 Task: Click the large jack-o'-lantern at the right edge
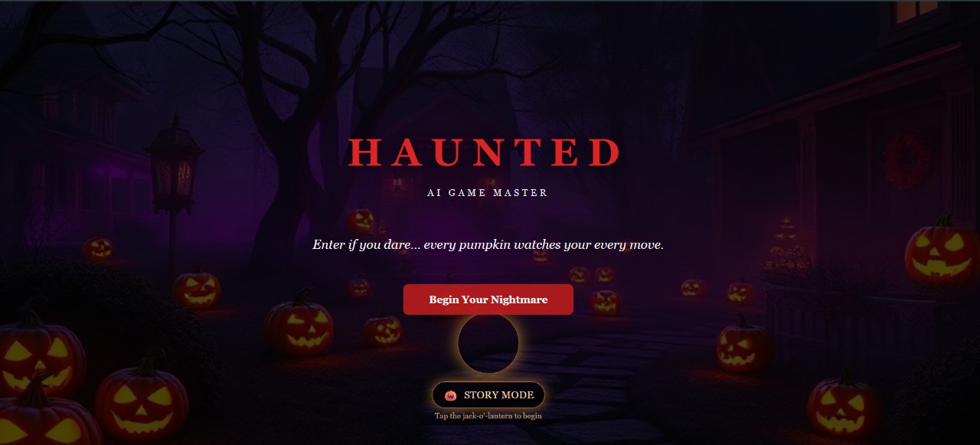pos(943,251)
